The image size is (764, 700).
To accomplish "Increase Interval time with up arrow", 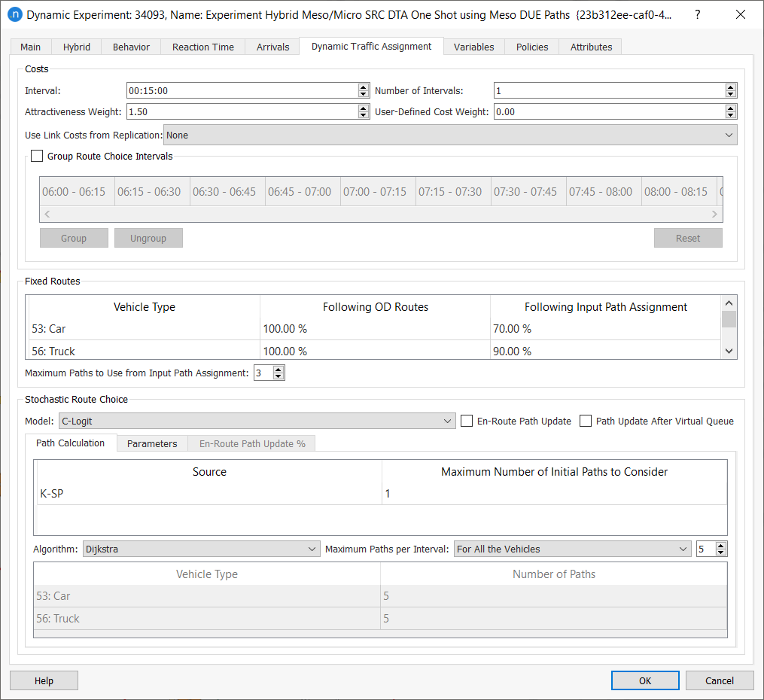I will point(364,87).
